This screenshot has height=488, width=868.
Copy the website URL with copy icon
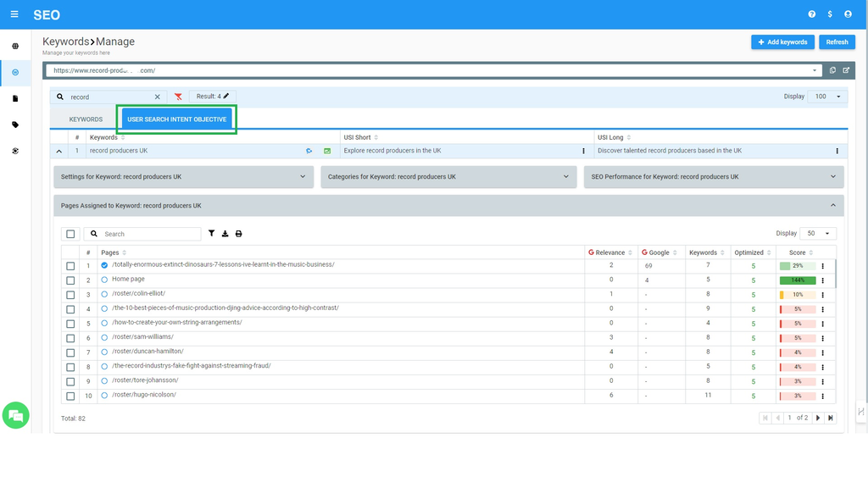832,70
